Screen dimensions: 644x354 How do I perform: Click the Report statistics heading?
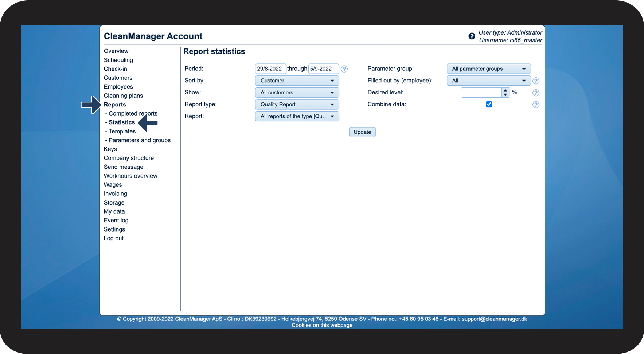[214, 51]
